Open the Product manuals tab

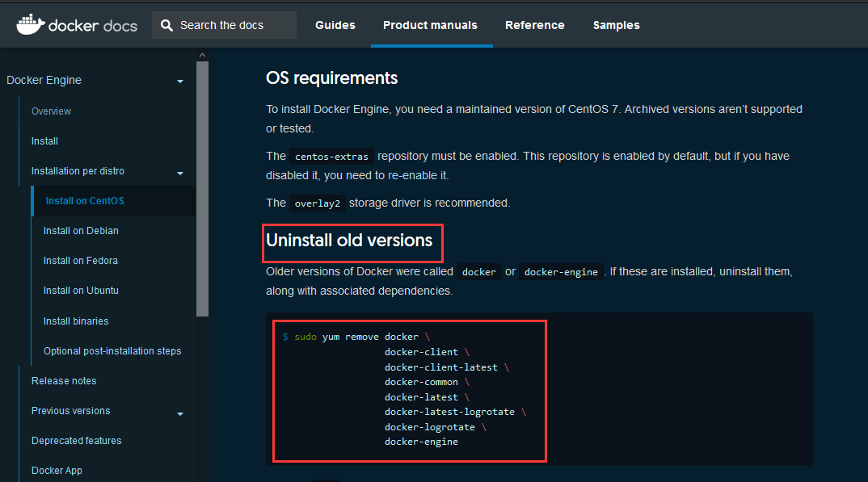(x=430, y=25)
